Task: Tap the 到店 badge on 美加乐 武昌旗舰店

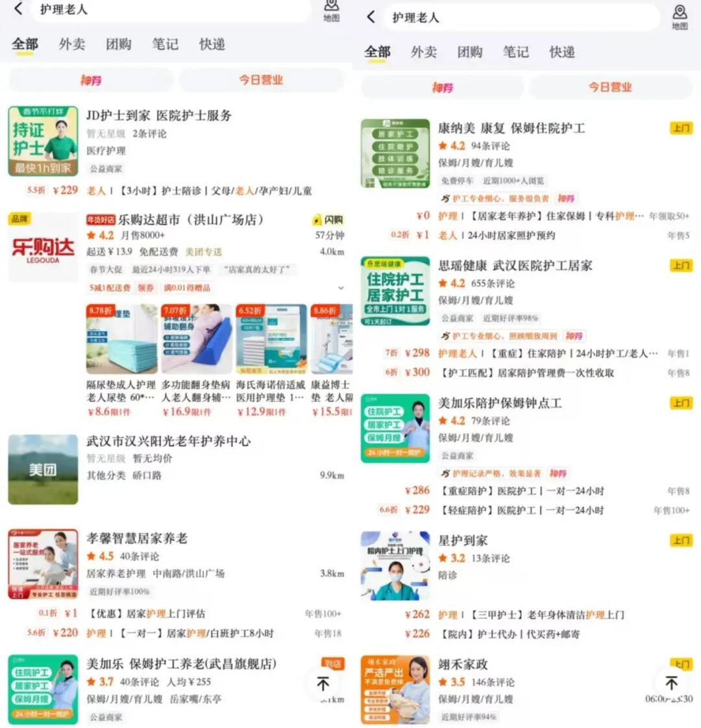Action: [332, 664]
